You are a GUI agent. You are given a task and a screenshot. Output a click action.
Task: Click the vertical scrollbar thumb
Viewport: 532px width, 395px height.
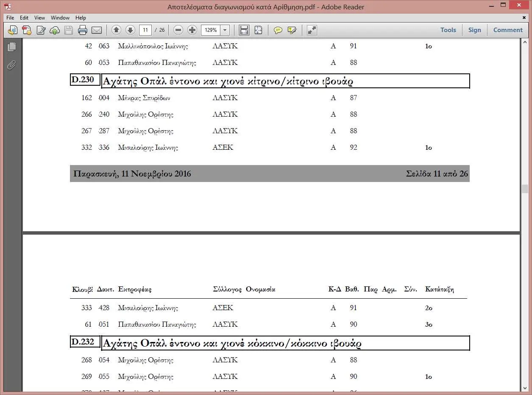coord(525,189)
